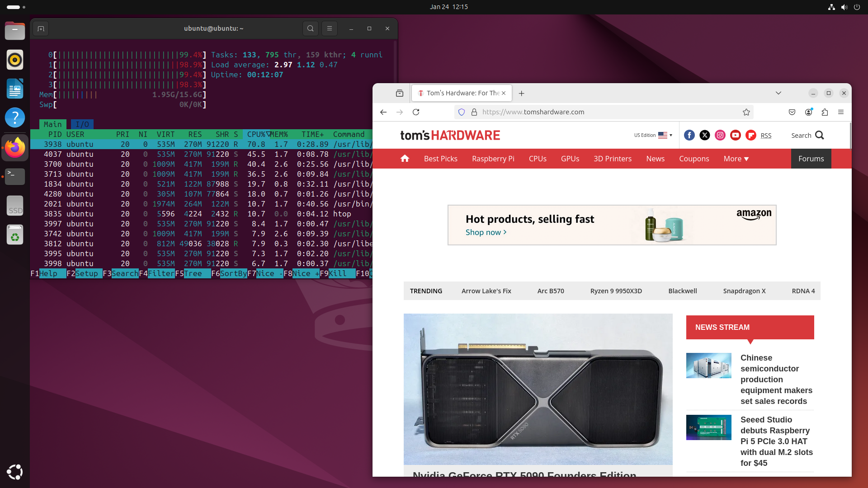Open the Firefox extensions icon
Viewport: 868px width, 488px height.
pyautogui.click(x=825, y=112)
